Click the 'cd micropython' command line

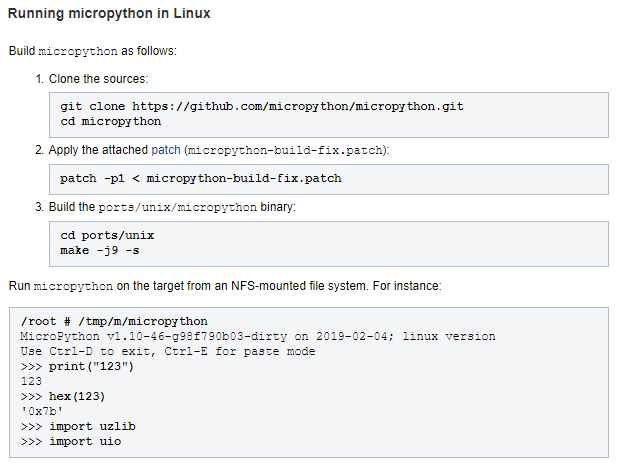coord(111,121)
